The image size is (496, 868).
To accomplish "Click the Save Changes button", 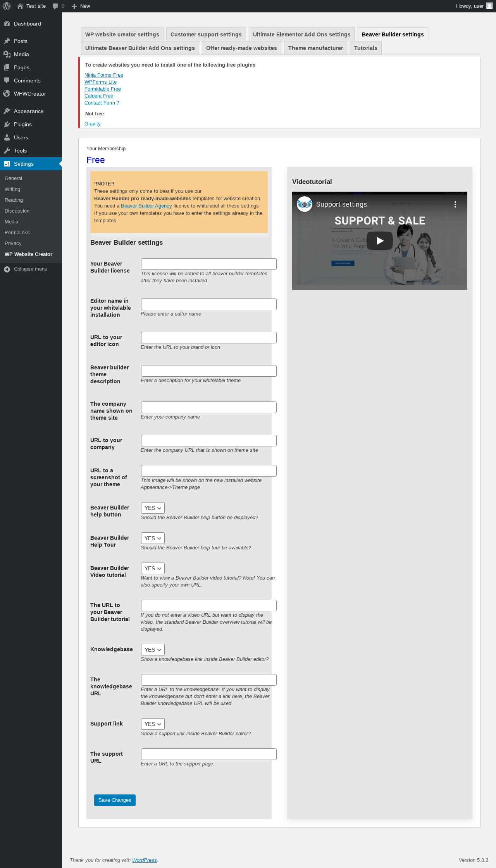I will pyautogui.click(x=115, y=800).
